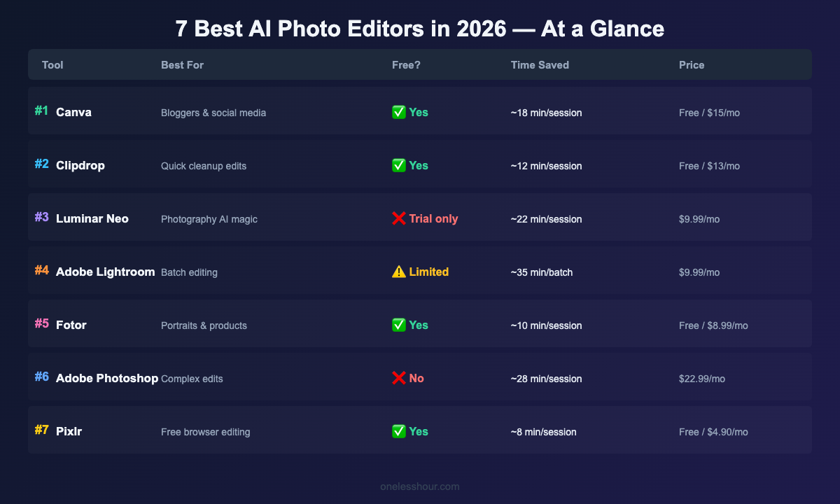840x504 pixels.
Task: Click '~12 min/session' time value
Action: (x=546, y=166)
